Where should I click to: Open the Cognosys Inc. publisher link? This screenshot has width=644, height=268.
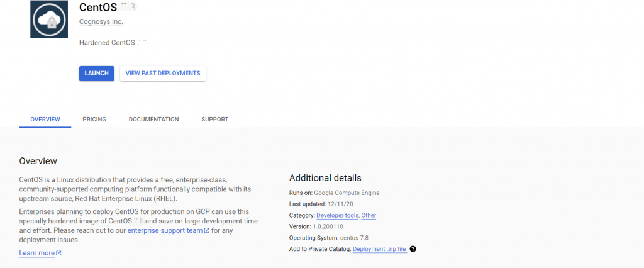pos(101,22)
